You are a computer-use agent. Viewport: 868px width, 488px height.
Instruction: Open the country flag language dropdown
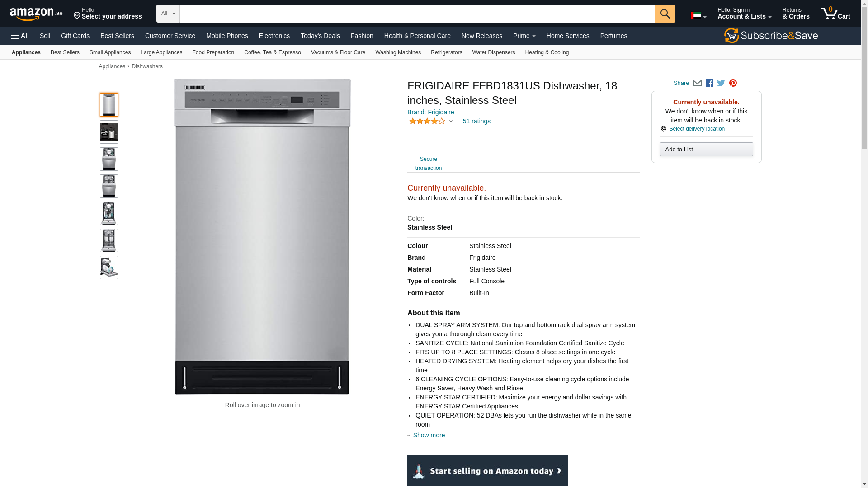tap(698, 16)
